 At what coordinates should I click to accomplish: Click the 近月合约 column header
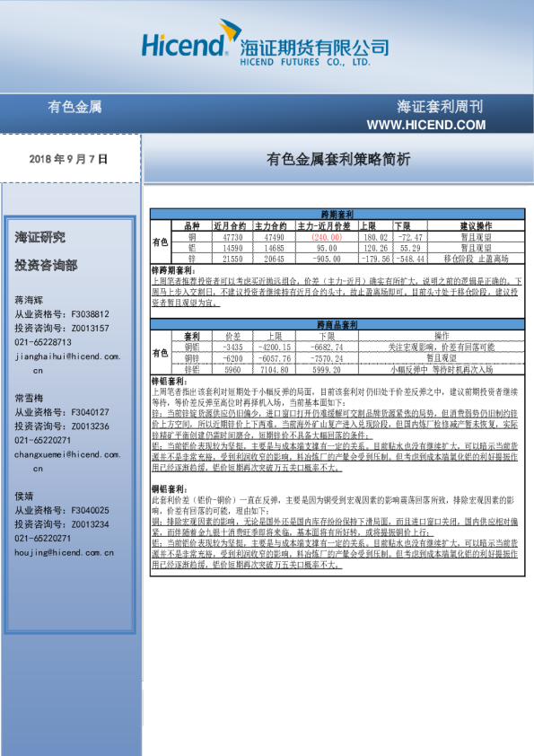pos(231,225)
